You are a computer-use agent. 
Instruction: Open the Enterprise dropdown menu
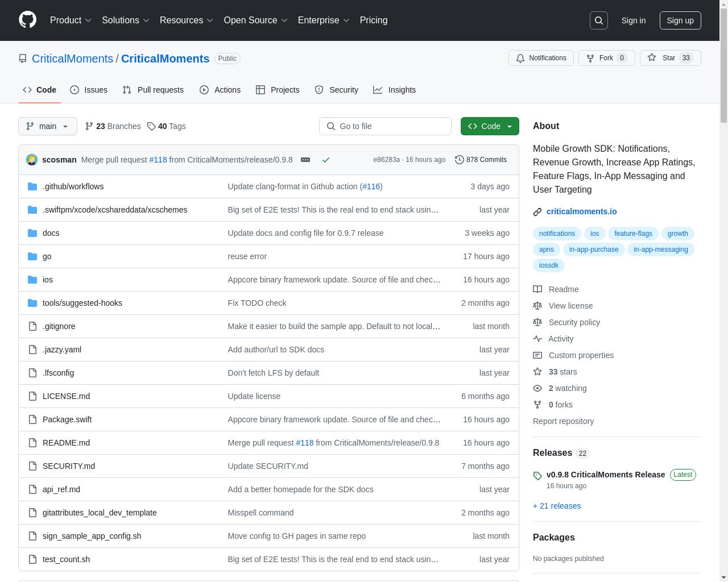324,20
